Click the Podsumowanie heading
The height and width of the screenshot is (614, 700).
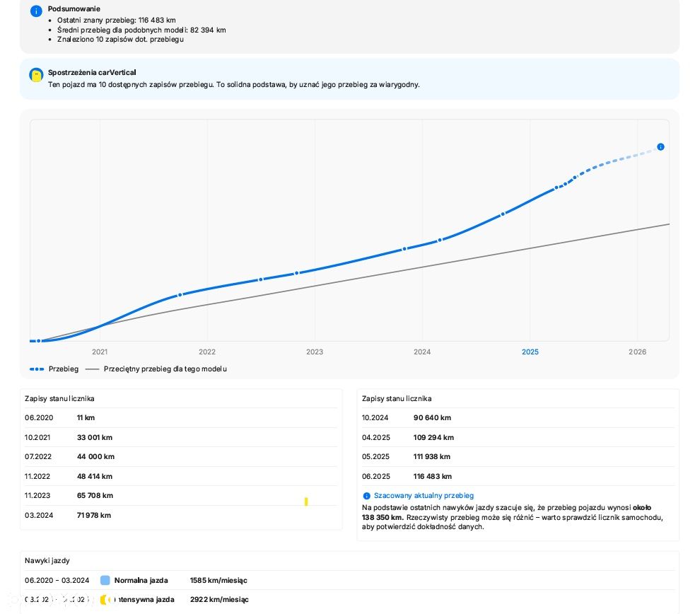pos(74,9)
